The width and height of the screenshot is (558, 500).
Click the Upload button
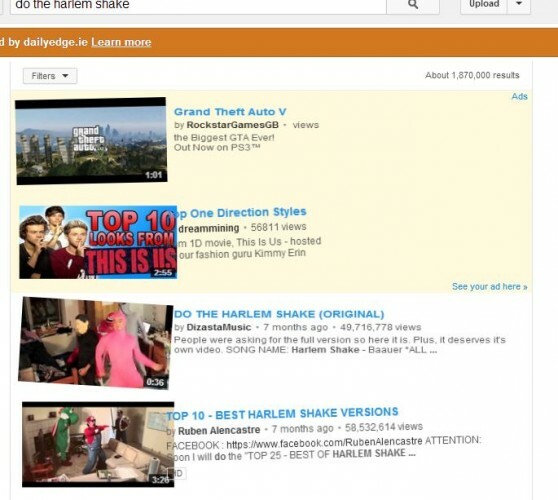coord(484,4)
